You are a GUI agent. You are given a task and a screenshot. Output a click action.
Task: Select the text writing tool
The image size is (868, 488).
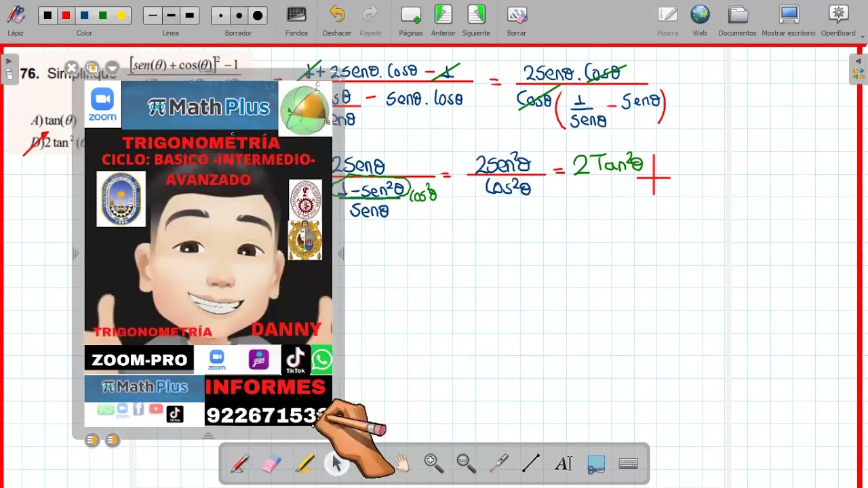pos(563,464)
